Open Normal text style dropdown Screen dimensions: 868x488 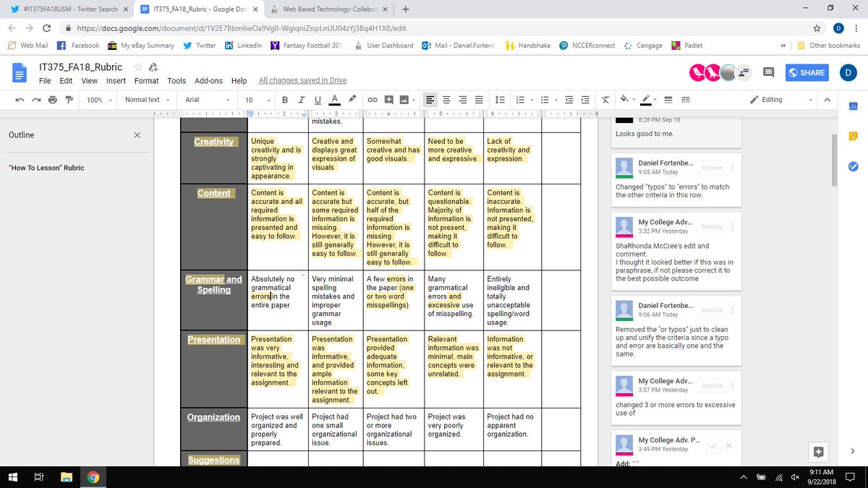click(148, 100)
